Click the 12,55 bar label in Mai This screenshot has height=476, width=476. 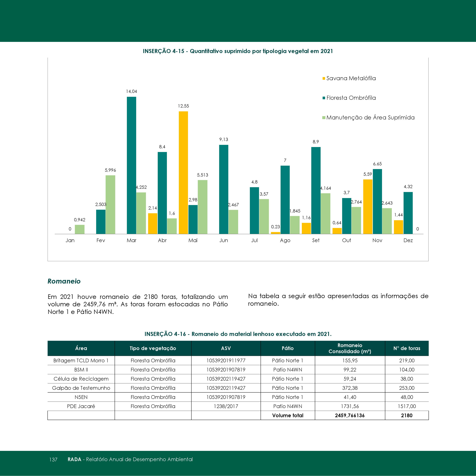183,106
